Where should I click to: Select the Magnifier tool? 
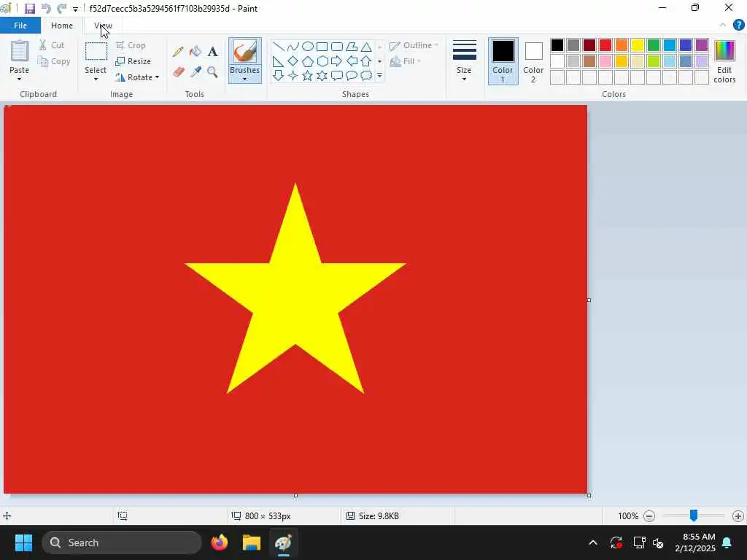(x=212, y=72)
